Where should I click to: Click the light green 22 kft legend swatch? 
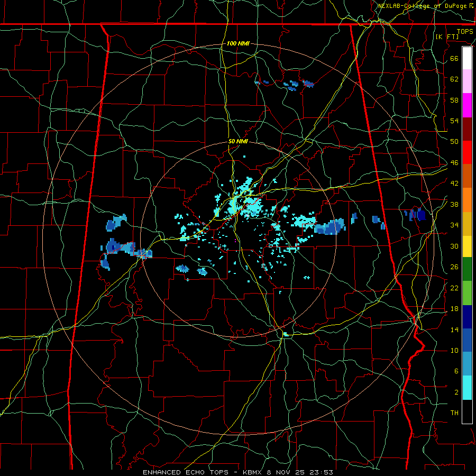467,293
